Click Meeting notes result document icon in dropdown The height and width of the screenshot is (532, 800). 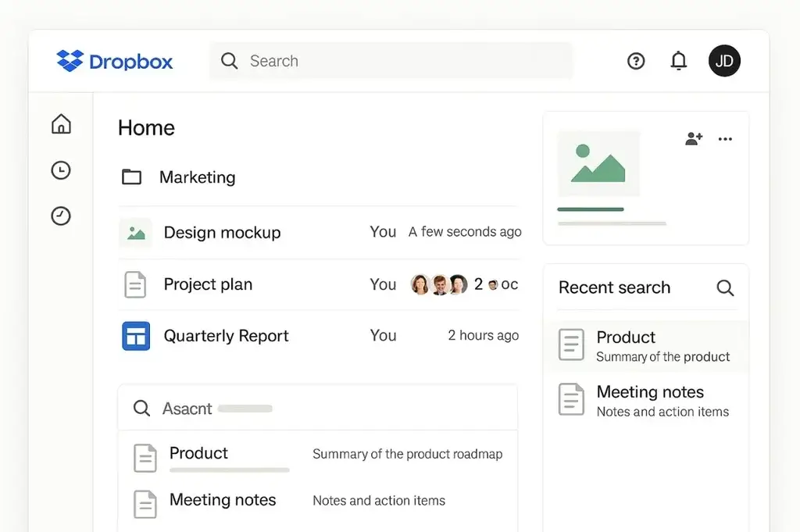[145, 505]
